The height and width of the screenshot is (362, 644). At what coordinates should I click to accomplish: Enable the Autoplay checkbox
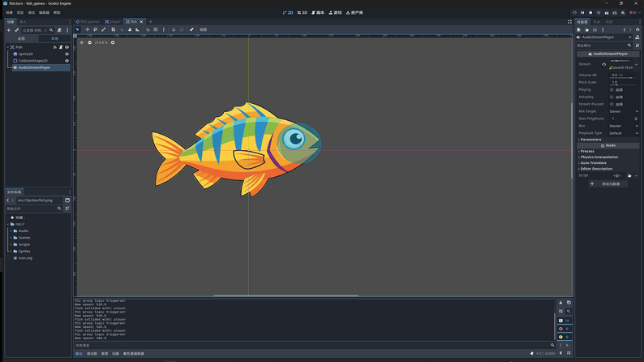612,97
